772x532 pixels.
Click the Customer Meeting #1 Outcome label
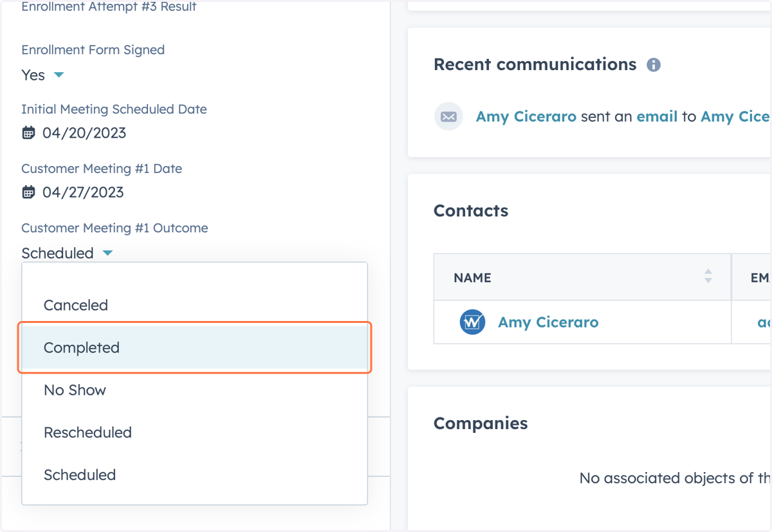pos(115,228)
